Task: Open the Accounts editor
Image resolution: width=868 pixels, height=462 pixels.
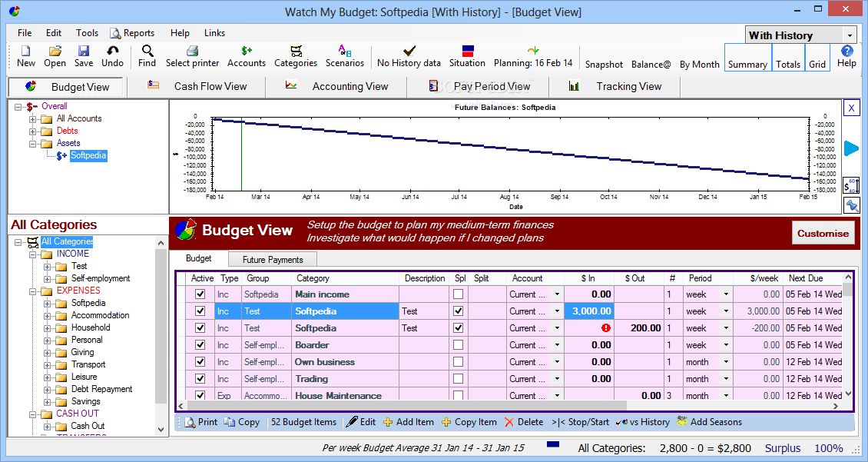Action: [x=247, y=57]
